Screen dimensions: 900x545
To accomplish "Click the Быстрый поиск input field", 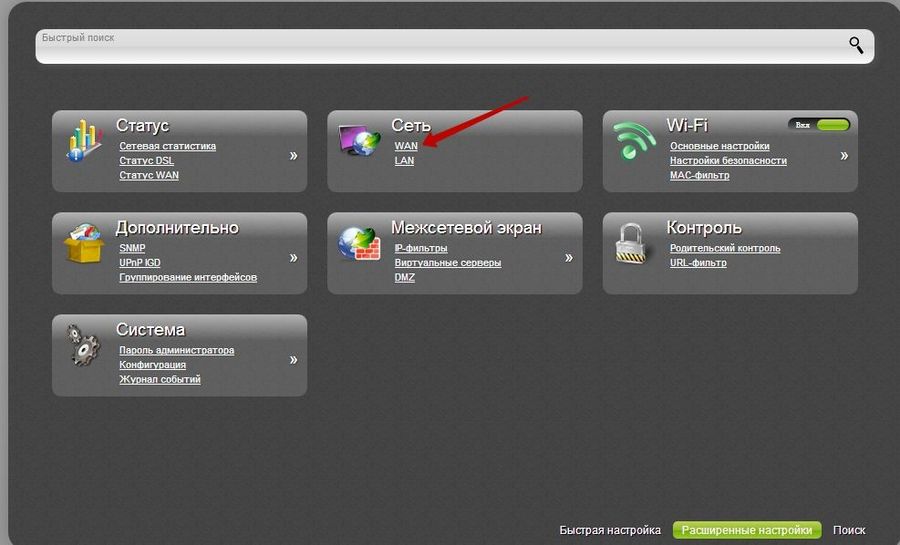I will click(x=440, y=46).
